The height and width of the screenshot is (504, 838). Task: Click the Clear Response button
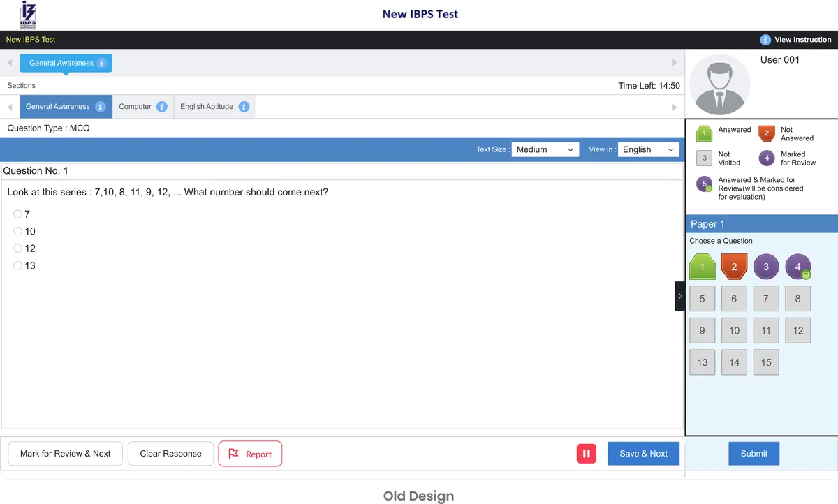[171, 454]
